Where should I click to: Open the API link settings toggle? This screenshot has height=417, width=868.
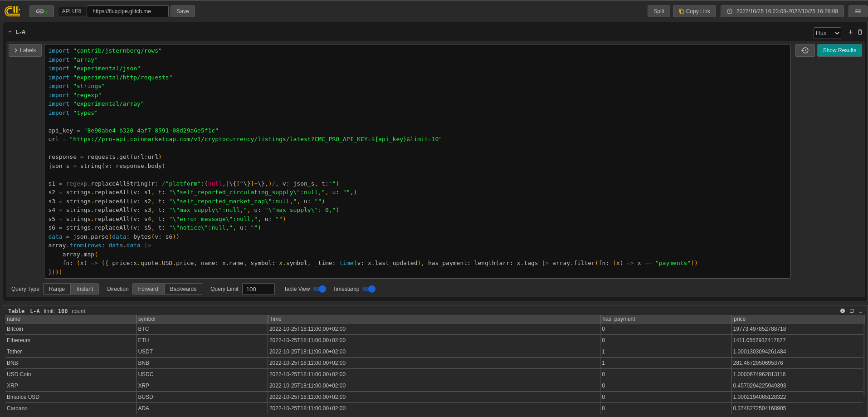click(x=42, y=11)
